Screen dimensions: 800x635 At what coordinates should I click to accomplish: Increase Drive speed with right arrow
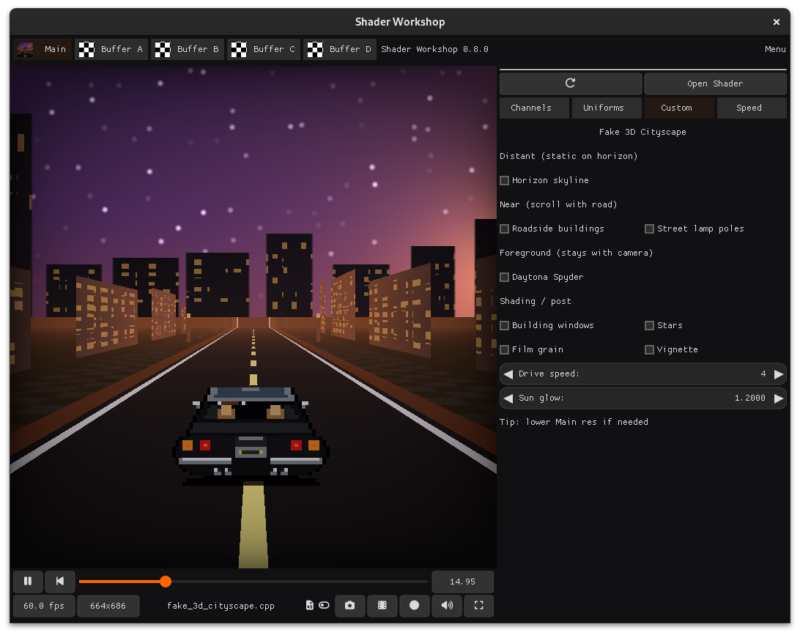click(x=779, y=374)
